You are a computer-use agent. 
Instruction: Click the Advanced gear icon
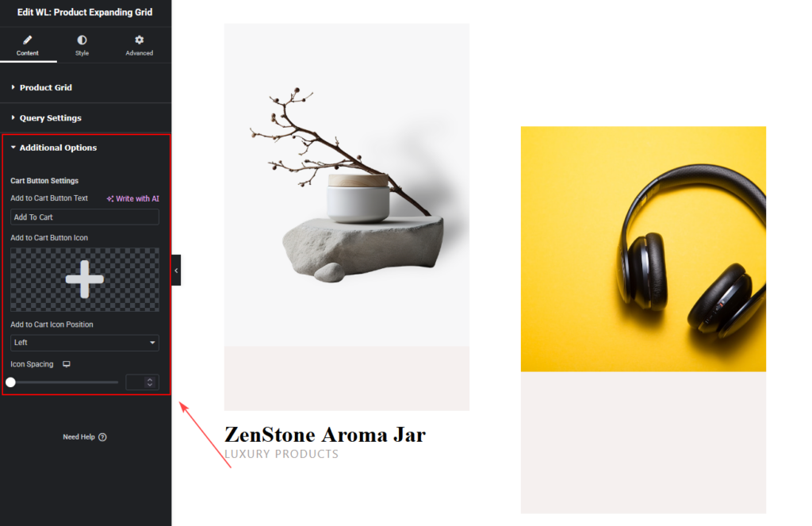tap(140, 40)
